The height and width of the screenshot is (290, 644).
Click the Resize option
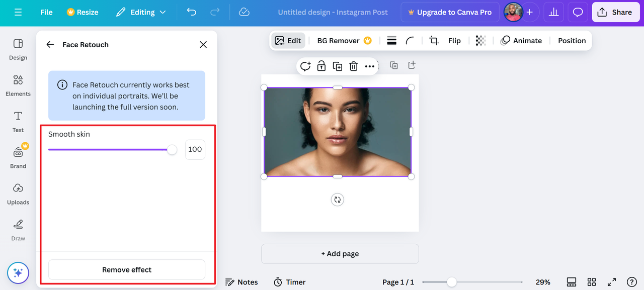coord(83,12)
